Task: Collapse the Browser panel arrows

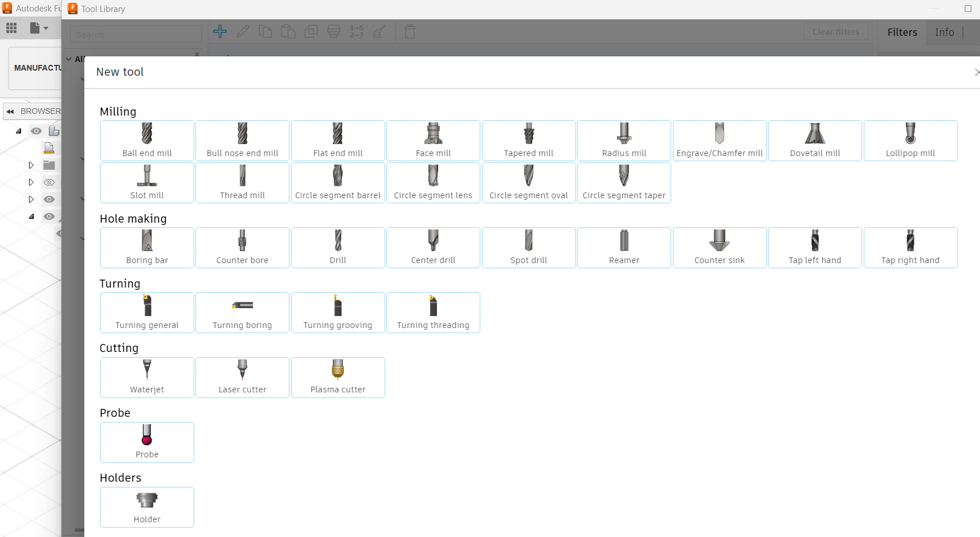Action: pos(10,111)
